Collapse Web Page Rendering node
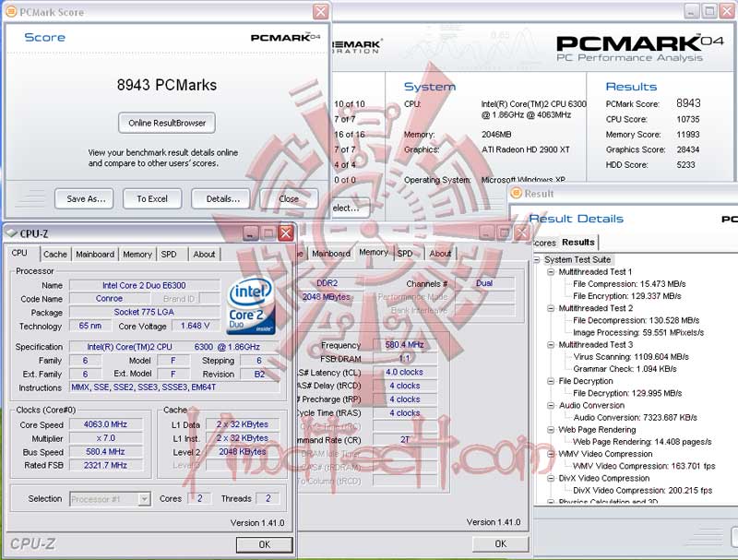Screen dimensions: 738x560 point(551,430)
